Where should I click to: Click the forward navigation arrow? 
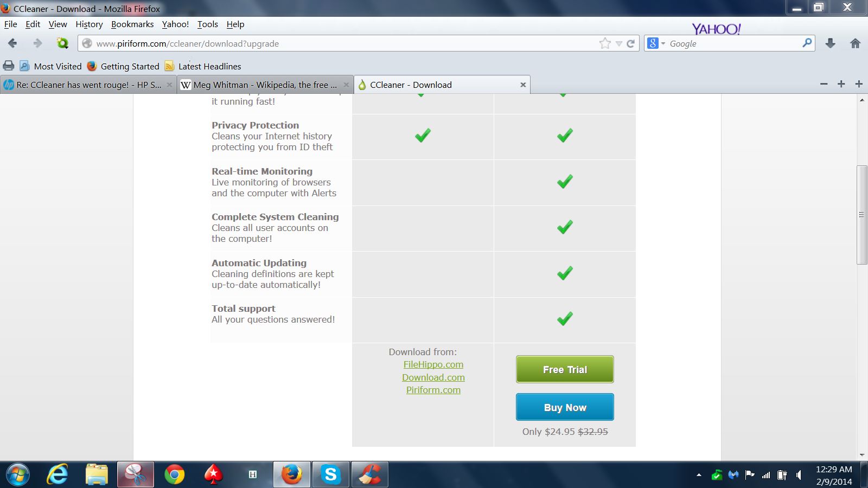click(x=37, y=43)
